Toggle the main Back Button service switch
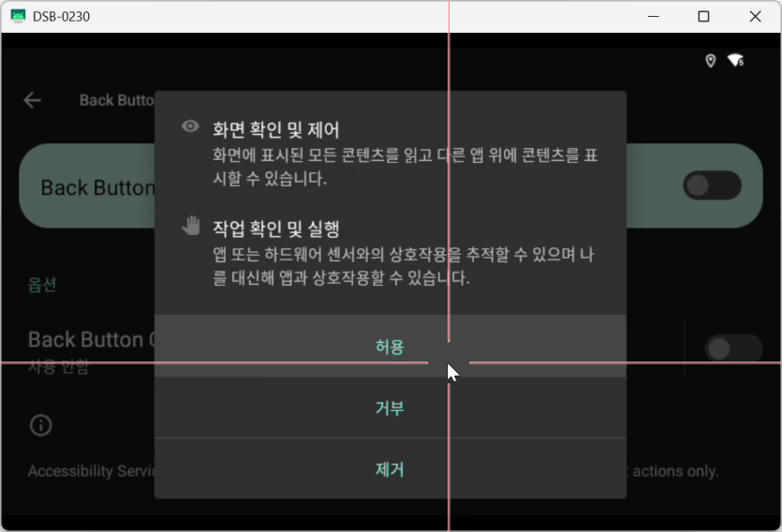This screenshot has height=532, width=782. pyautogui.click(x=712, y=185)
